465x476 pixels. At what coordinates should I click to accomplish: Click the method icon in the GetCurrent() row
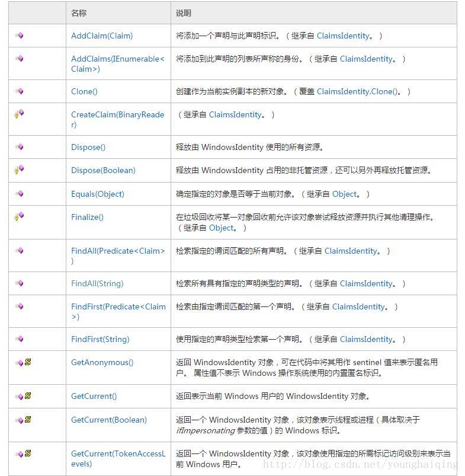pos(20,397)
